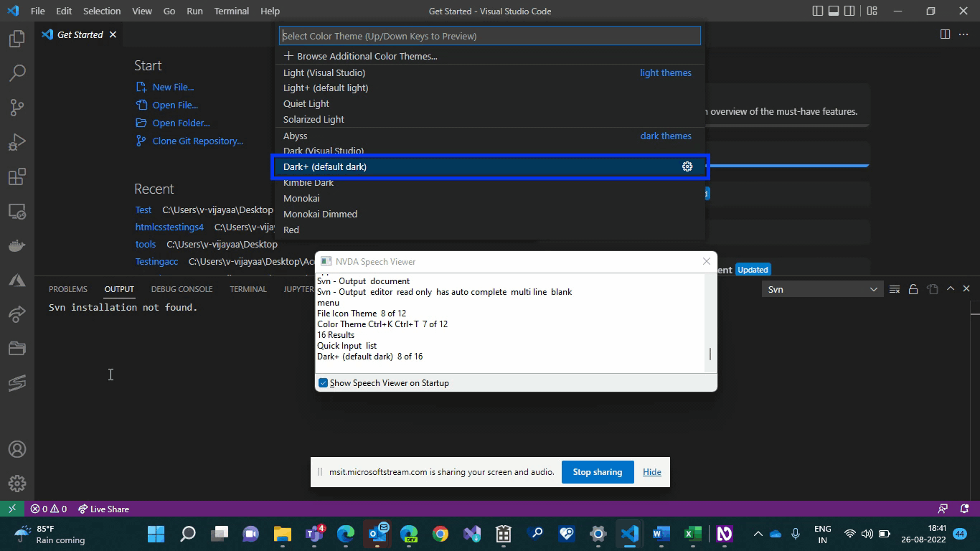Click the split editor icon
This screenshot has height=551, width=980.
click(946, 34)
